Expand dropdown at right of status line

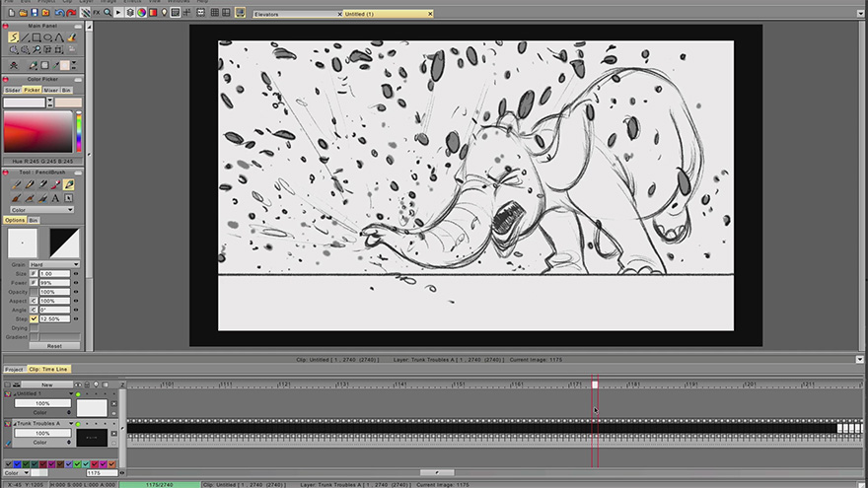pyautogui.click(x=859, y=360)
